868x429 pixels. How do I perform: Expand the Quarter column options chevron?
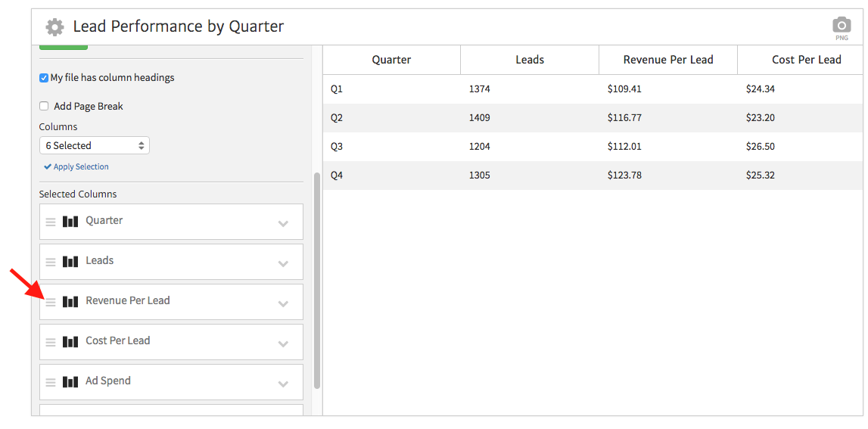pos(283,223)
